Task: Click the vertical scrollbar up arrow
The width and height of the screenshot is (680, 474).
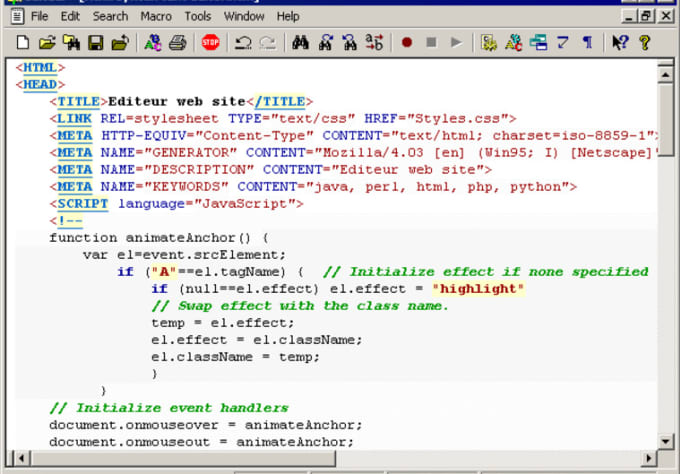Action: 665,75
